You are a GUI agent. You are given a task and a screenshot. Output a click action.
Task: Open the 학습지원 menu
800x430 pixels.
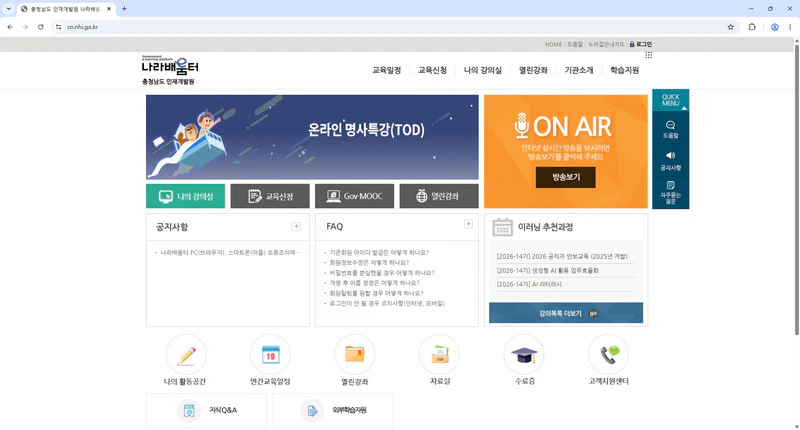pos(624,70)
